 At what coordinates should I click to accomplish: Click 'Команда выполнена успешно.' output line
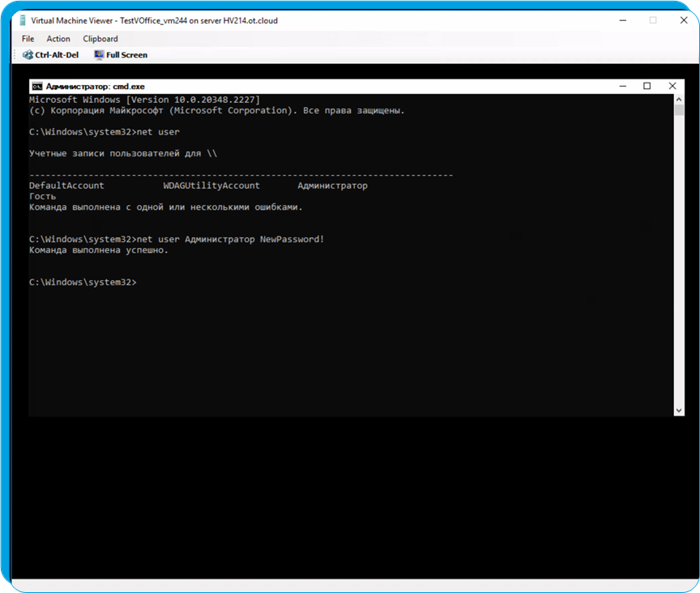coord(99,250)
